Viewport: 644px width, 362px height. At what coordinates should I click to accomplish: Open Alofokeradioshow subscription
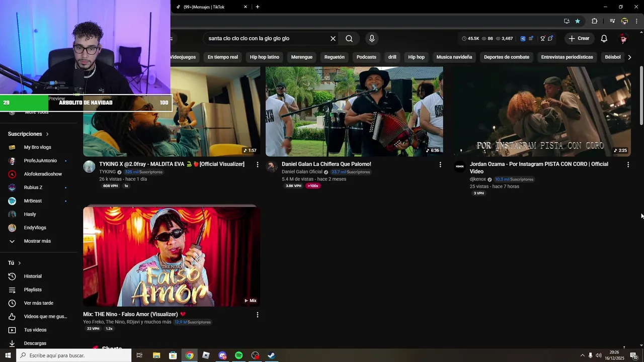[x=43, y=174]
